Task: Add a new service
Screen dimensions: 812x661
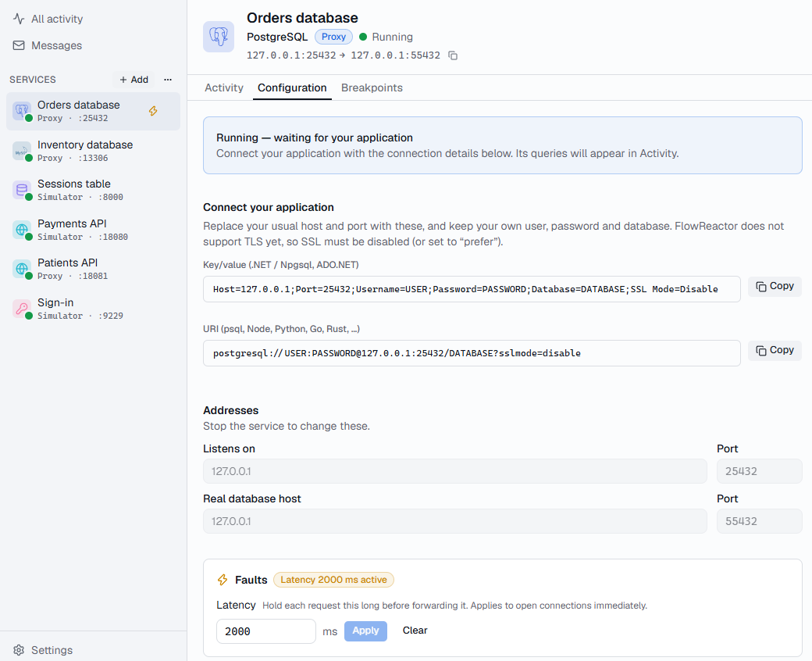Action: (134, 79)
